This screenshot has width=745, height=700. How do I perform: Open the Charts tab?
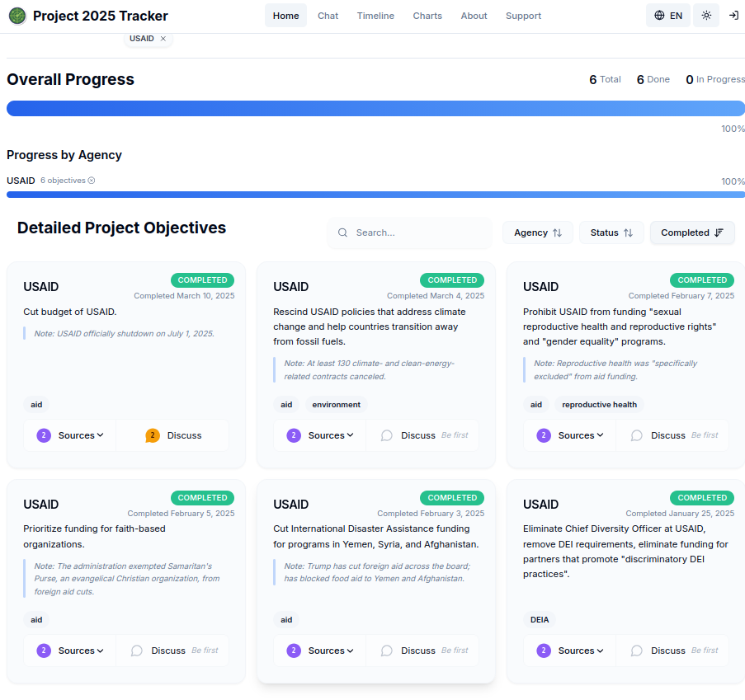[427, 15]
